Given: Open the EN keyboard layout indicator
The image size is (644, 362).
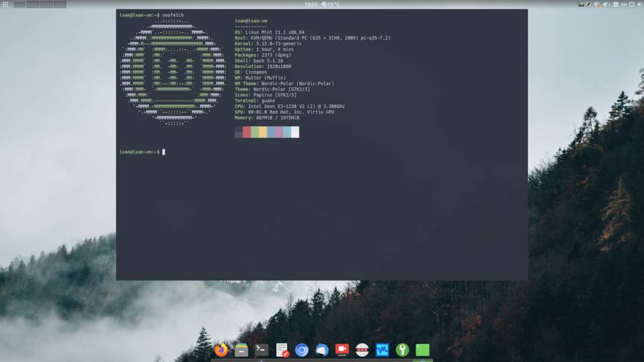Looking at the screenshot, I should [624, 4].
